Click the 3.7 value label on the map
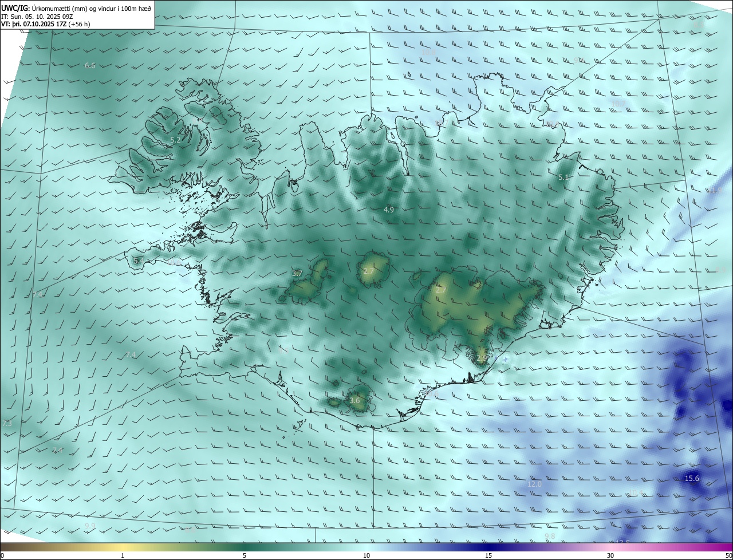The image size is (733, 560). pos(297,274)
